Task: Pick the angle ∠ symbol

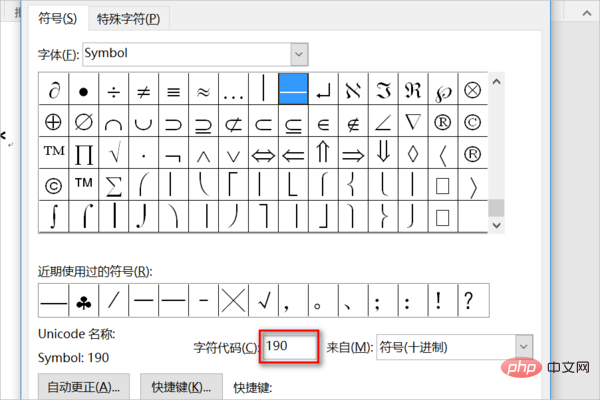Action: point(383,122)
